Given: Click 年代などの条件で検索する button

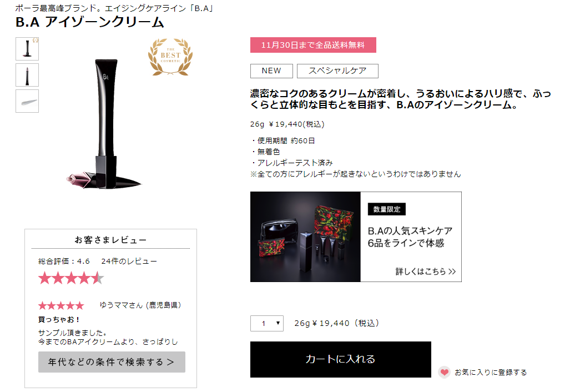Looking at the screenshot, I should tap(112, 362).
